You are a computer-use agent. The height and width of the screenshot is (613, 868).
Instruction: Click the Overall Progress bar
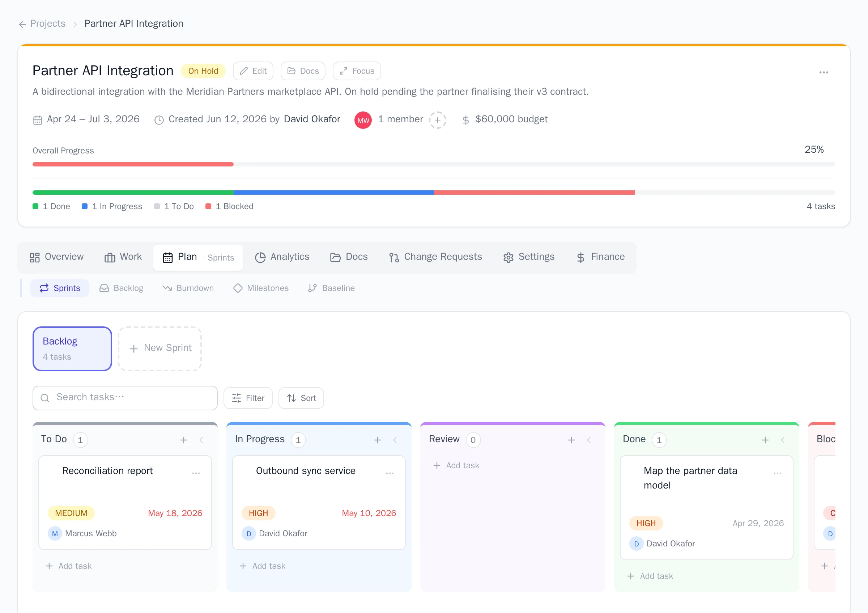pyautogui.click(x=434, y=164)
